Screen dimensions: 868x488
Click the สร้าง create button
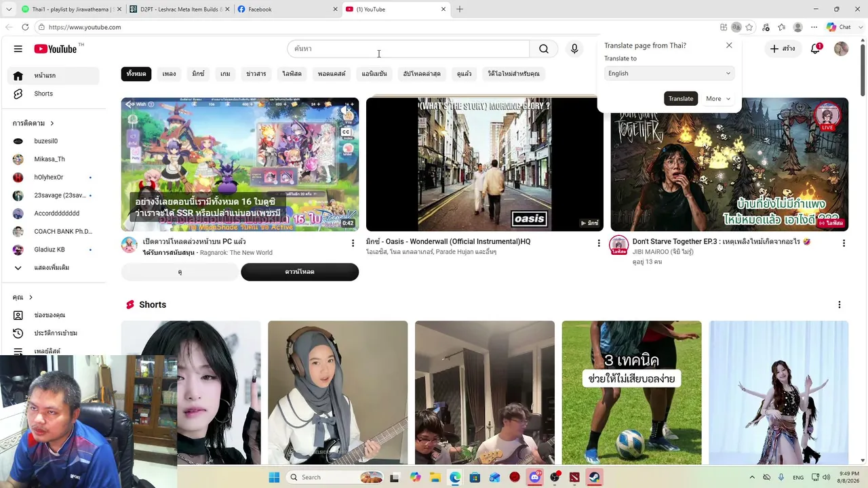point(782,49)
